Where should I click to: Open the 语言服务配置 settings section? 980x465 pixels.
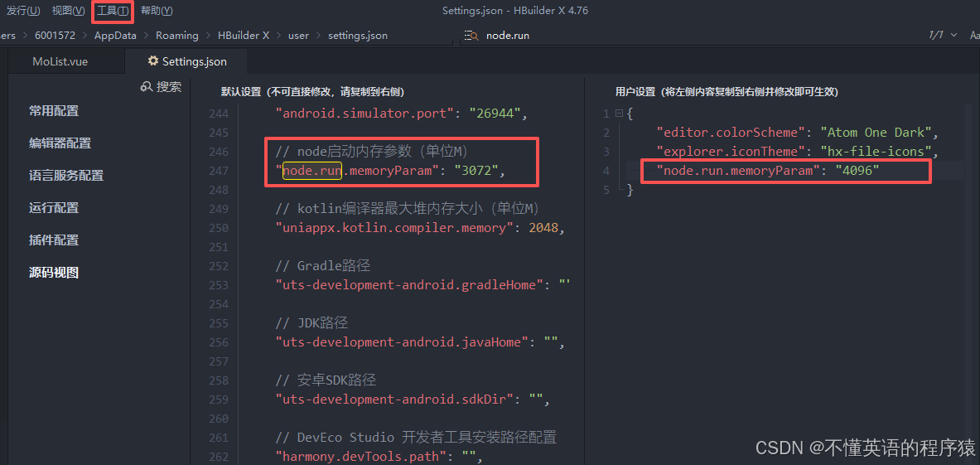point(66,176)
